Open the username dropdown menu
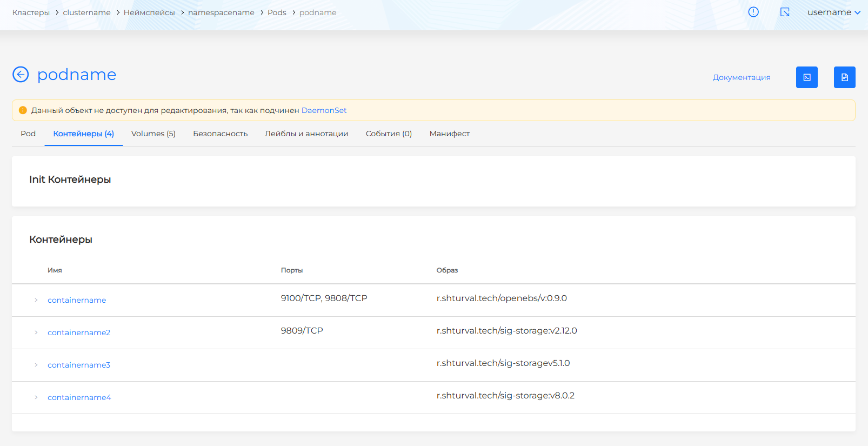This screenshot has width=868, height=446. pyautogui.click(x=833, y=12)
